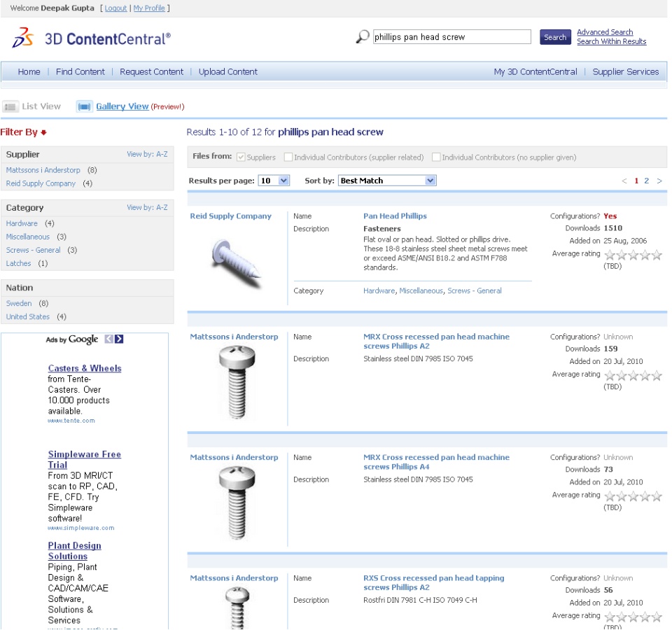Viewport: 672px width, 630px height.
Task: Click the red Filter By arrow icon
Action: (x=43, y=132)
